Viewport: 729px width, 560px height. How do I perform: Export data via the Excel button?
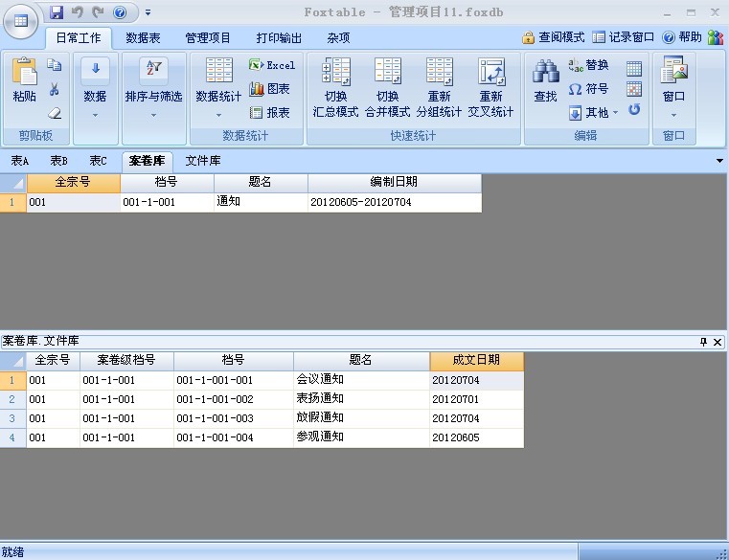(x=271, y=65)
